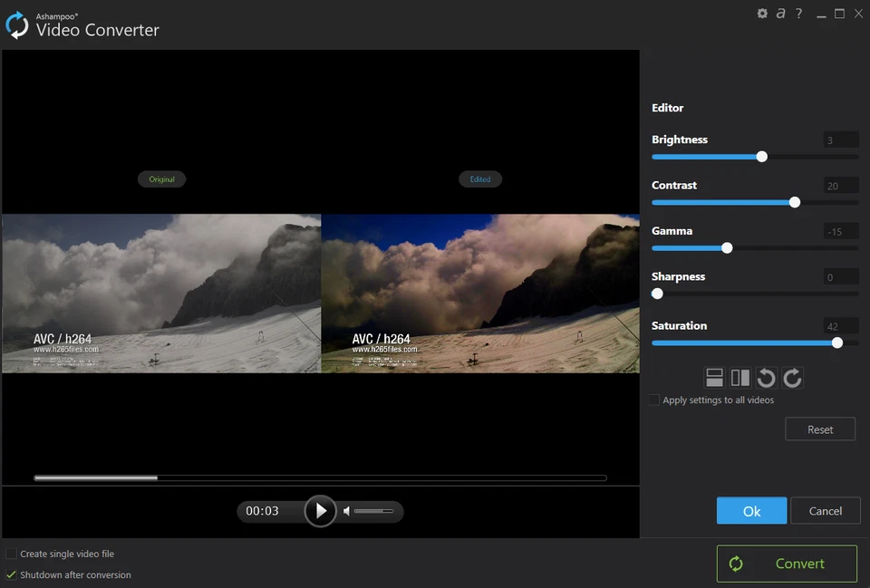
Task: Rotate the video clockwise
Action: [x=792, y=377]
